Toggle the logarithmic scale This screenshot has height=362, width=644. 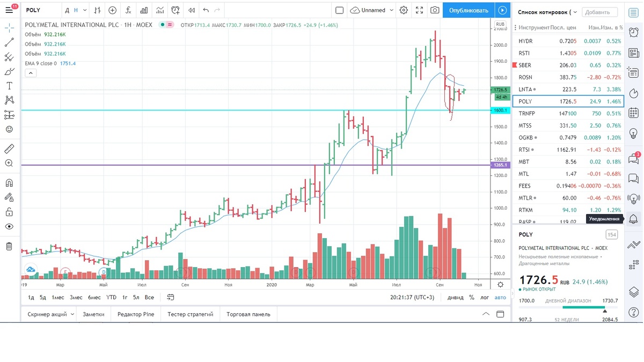[485, 297]
